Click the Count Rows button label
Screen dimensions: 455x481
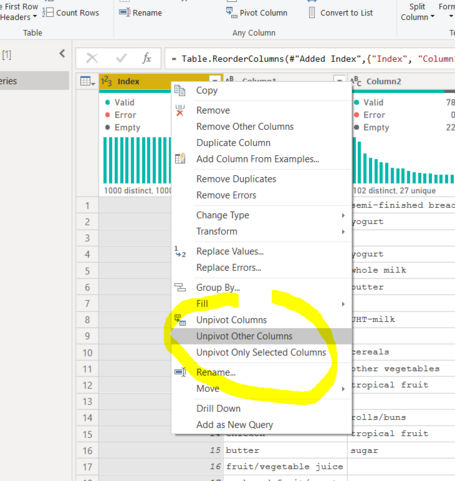click(77, 13)
